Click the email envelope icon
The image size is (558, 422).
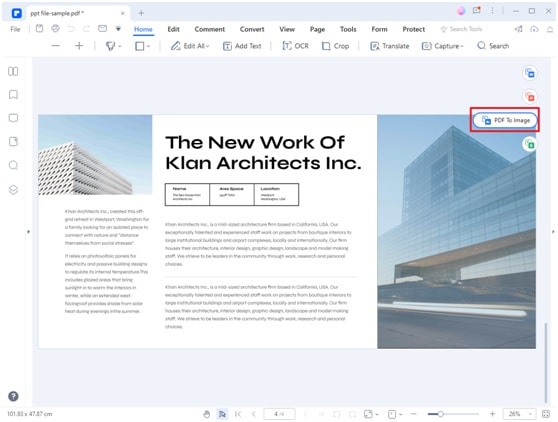coord(102,28)
